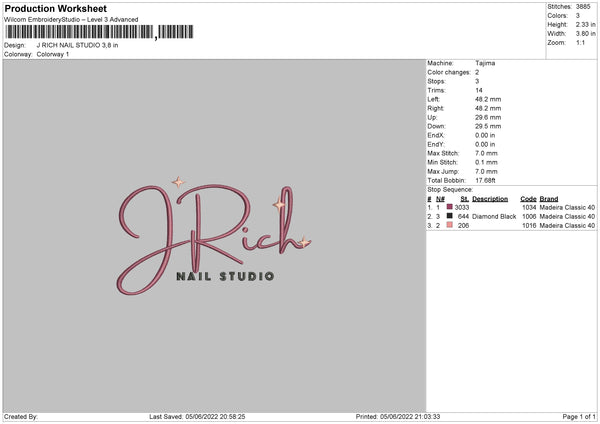Image resolution: width=600 pixels, height=424 pixels.
Task: Select the Trims value 14
Action: coord(479,90)
